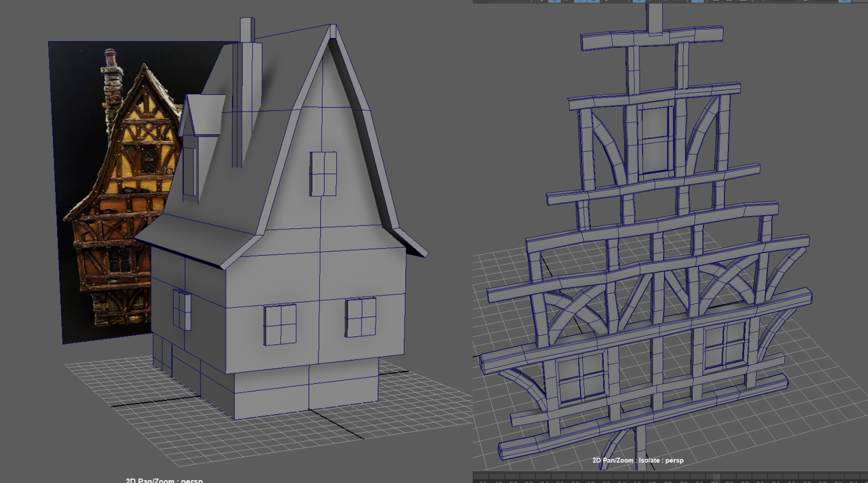
Task: Select the current frame marker in the time slider
Action: (716, 477)
